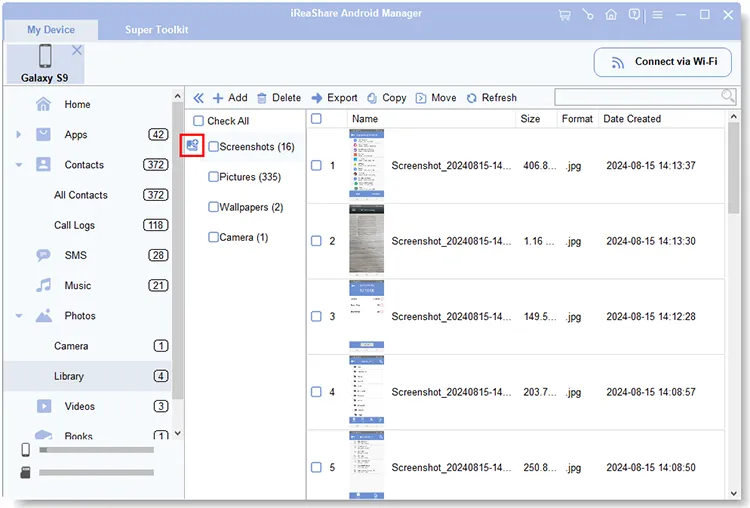This screenshot has height=508, width=750.
Task: Sort by the Format column header
Action: [578, 119]
